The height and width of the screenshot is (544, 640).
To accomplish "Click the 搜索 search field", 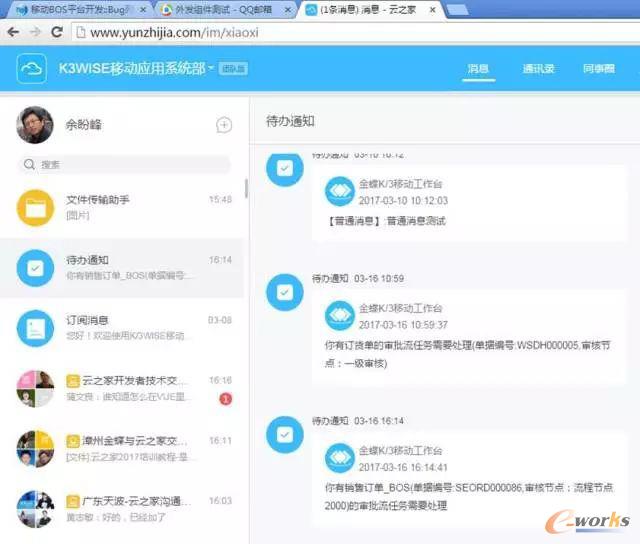I will coord(124,164).
